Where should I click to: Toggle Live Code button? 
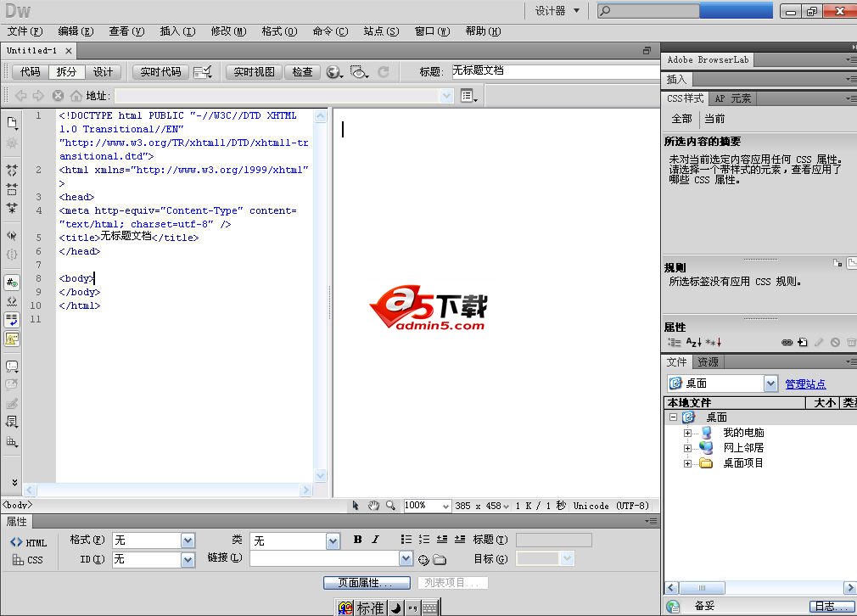(160, 72)
